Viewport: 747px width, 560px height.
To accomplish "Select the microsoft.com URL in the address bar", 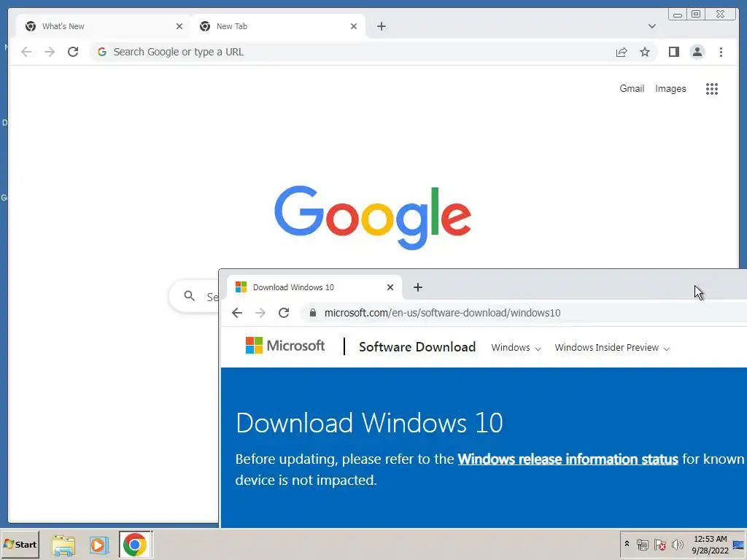I will tap(442, 313).
